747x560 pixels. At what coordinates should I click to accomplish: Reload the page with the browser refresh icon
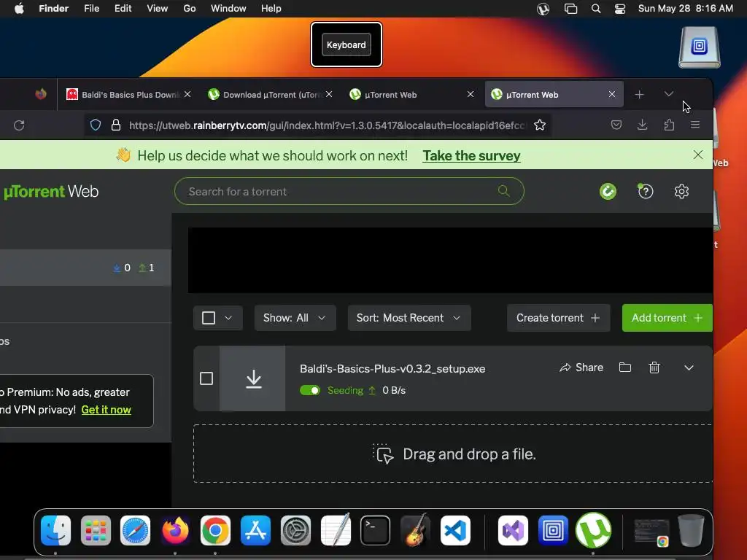point(19,125)
